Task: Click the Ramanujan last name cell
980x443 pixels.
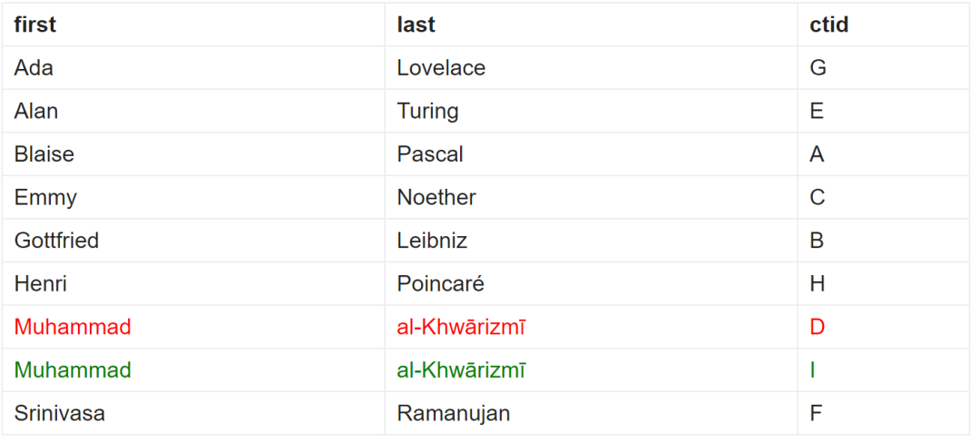Action: click(453, 413)
